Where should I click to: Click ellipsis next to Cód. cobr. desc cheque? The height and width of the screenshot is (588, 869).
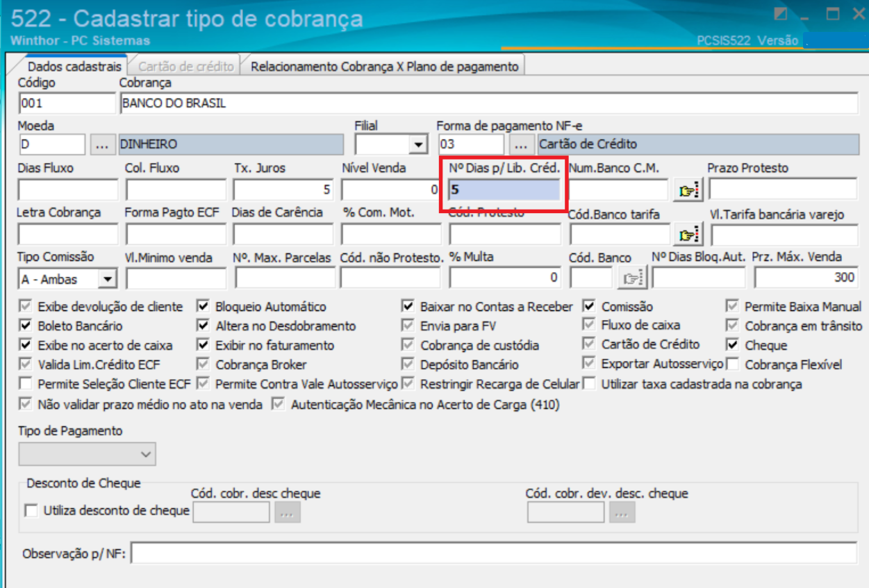(x=288, y=512)
